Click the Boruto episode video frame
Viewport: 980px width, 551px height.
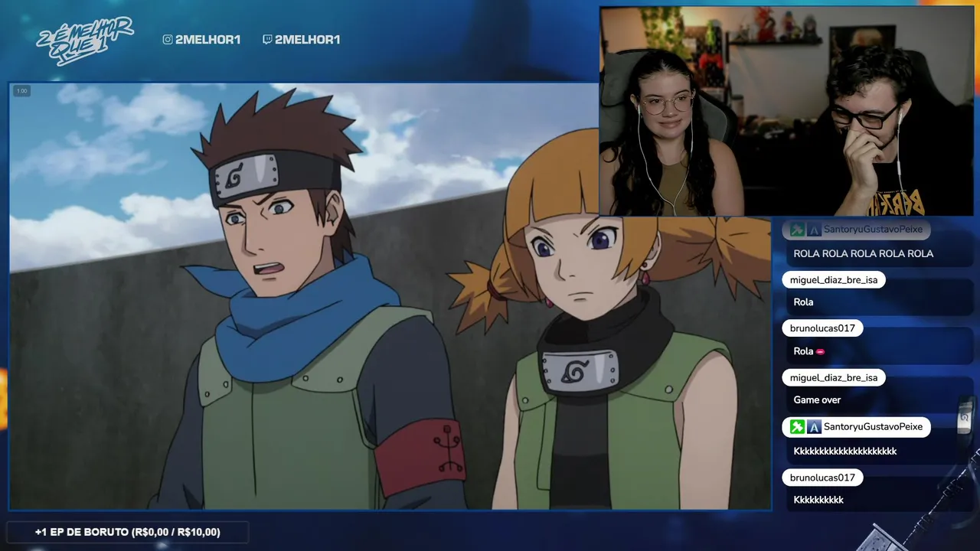390,296
